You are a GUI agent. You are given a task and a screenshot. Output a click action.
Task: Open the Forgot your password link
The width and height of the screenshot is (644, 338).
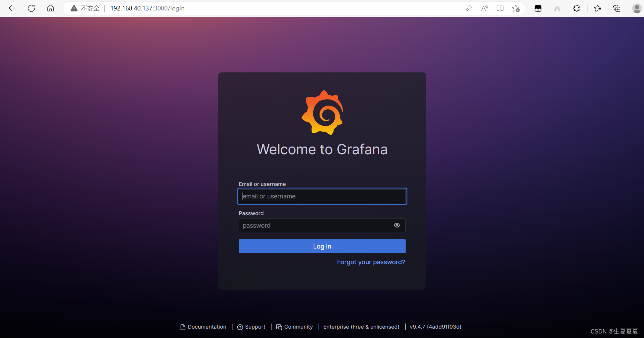coord(371,262)
